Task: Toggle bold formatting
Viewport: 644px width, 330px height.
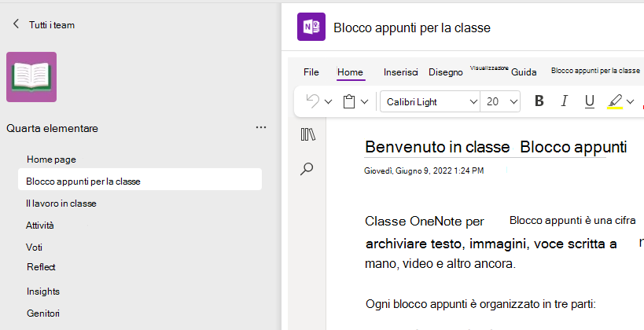Action: (x=539, y=101)
